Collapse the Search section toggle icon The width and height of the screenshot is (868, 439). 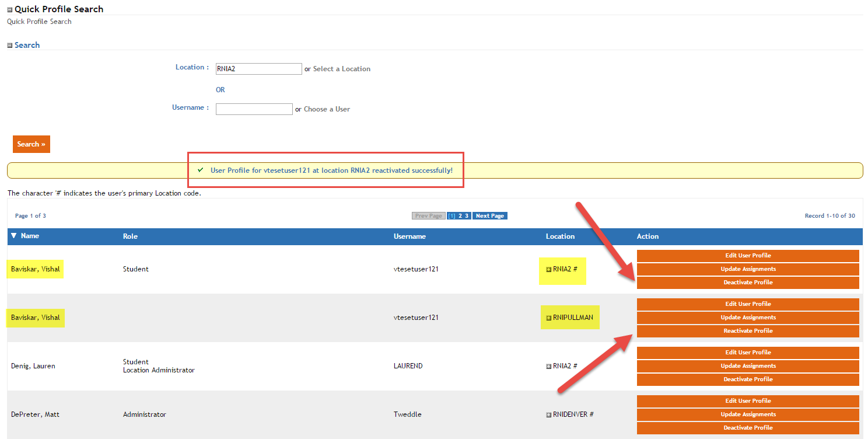(9, 46)
